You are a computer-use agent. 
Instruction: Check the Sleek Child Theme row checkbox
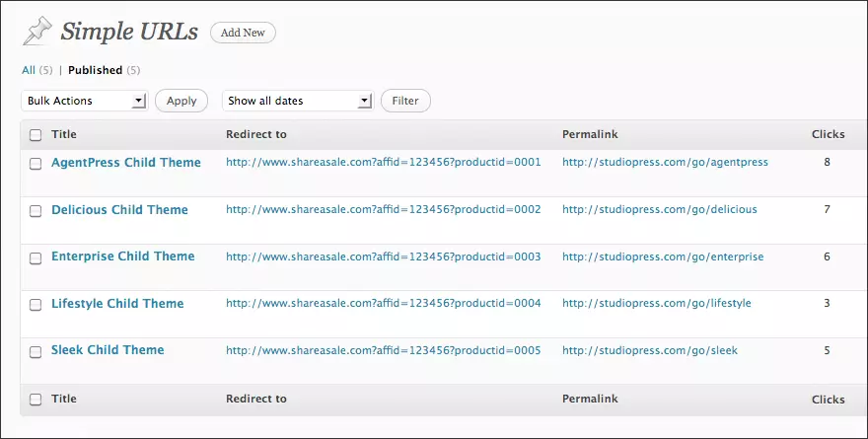coord(36,351)
